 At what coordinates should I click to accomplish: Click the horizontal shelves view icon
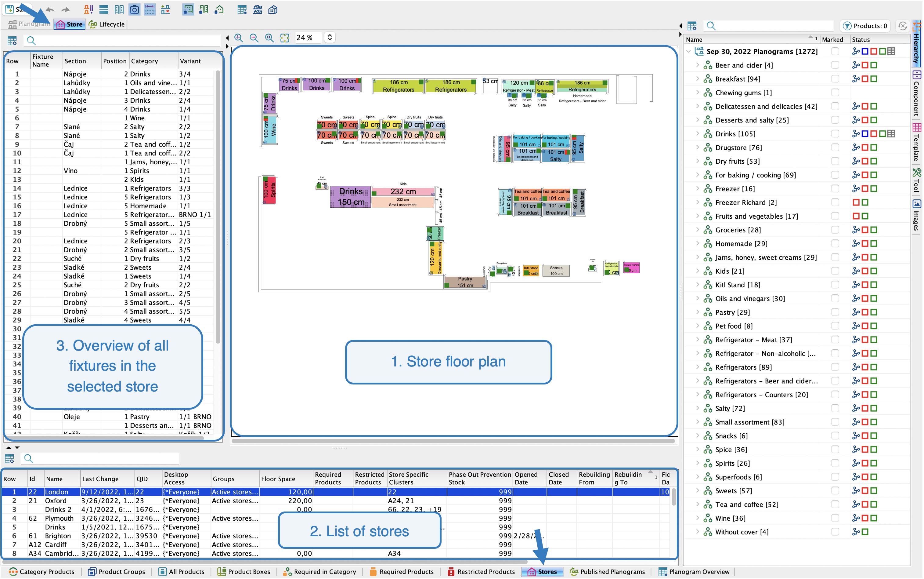pyautogui.click(x=103, y=9)
